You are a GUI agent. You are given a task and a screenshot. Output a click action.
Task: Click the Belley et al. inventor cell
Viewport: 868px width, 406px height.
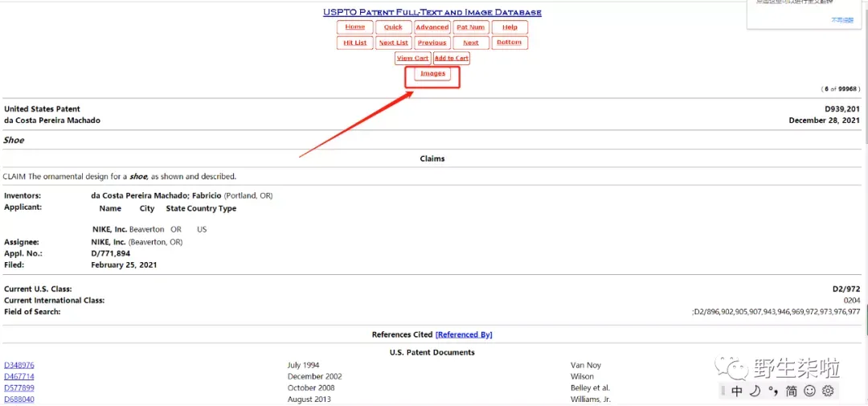[590, 388]
